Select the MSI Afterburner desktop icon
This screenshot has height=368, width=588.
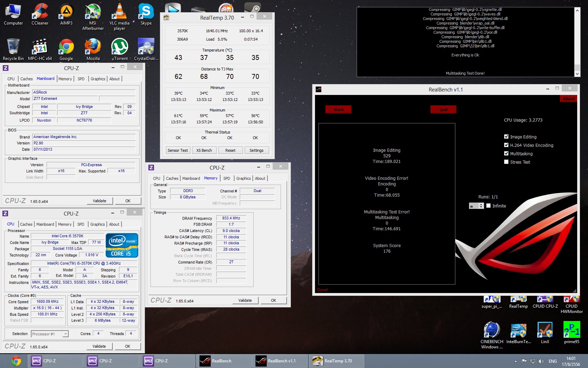pos(93,17)
